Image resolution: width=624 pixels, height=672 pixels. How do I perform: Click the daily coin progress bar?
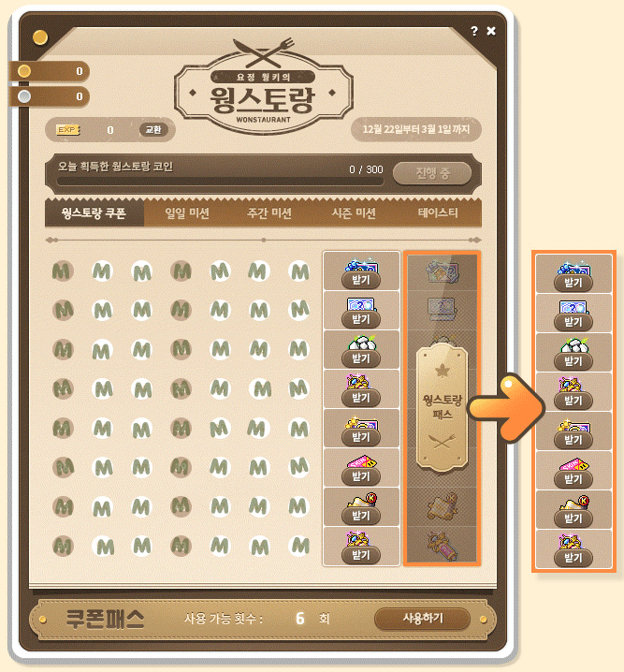(220, 182)
